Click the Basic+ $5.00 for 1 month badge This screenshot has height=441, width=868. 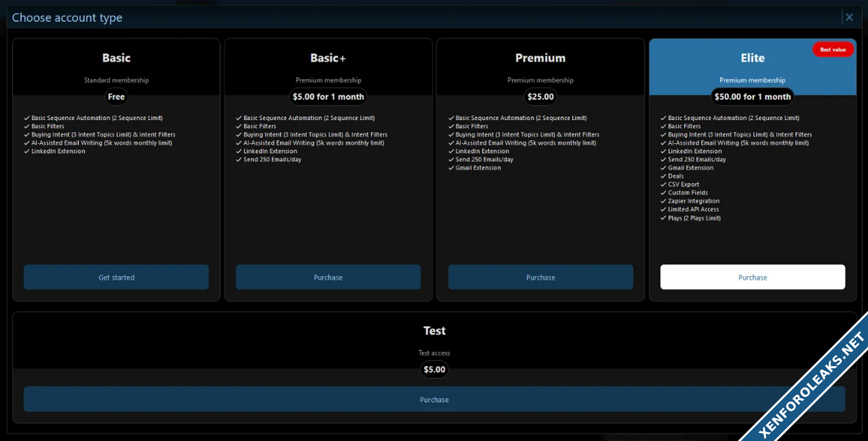pyautogui.click(x=328, y=97)
